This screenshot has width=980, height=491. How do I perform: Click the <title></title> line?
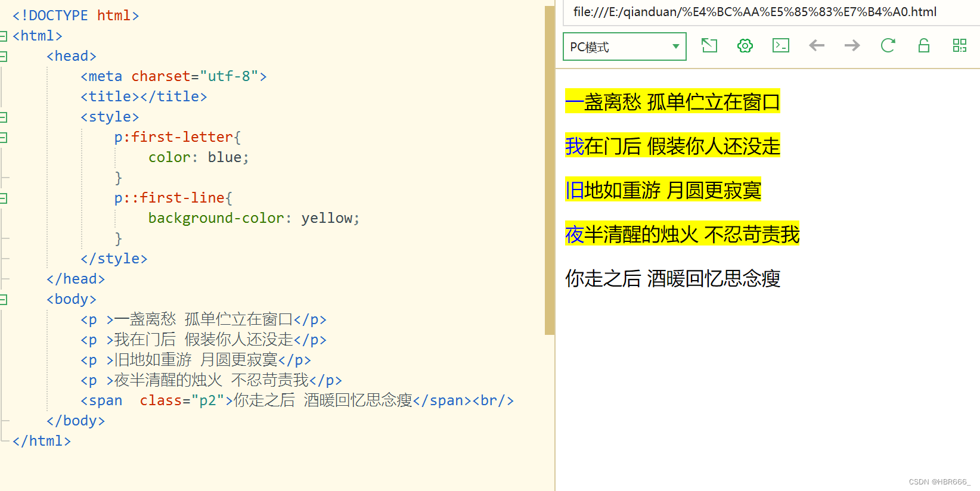point(144,97)
